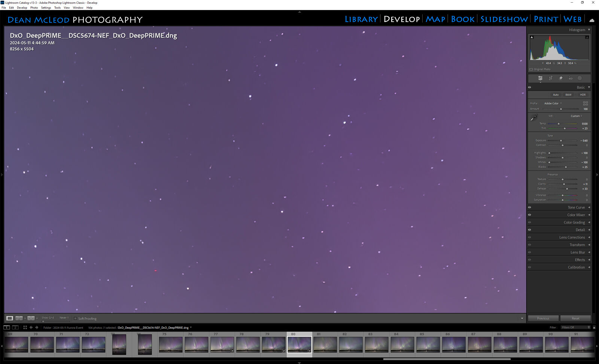Expand the Effects panel
Viewport: 599px width, 364px height.
pos(589,260)
